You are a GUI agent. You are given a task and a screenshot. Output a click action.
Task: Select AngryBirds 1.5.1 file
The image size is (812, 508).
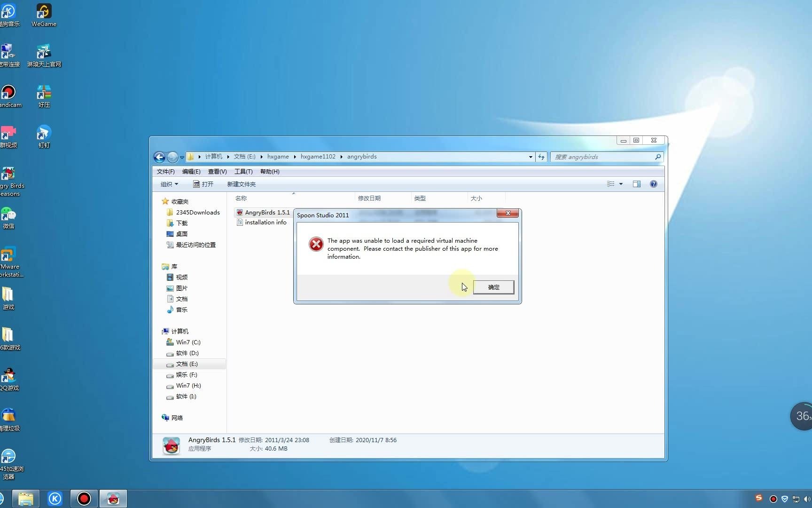click(x=263, y=213)
